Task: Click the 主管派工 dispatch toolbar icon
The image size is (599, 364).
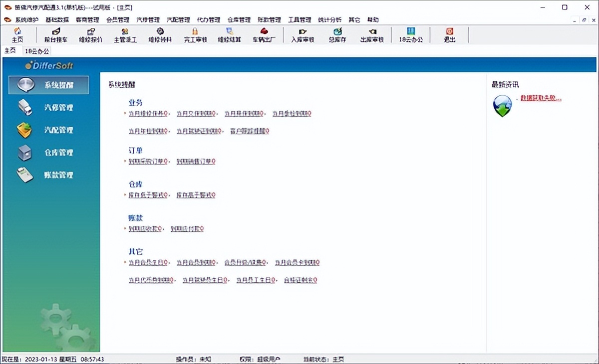Action: pos(125,35)
